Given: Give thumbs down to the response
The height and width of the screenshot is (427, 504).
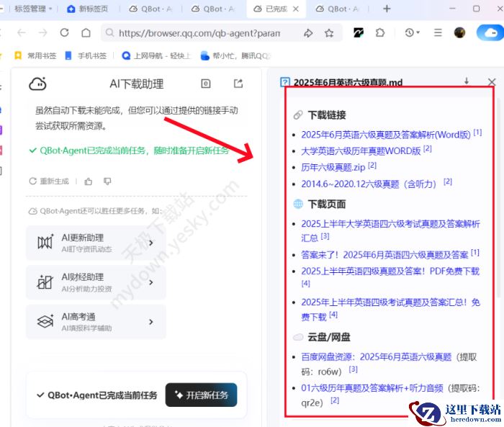Looking at the screenshot, I should [x=107, y=181].
